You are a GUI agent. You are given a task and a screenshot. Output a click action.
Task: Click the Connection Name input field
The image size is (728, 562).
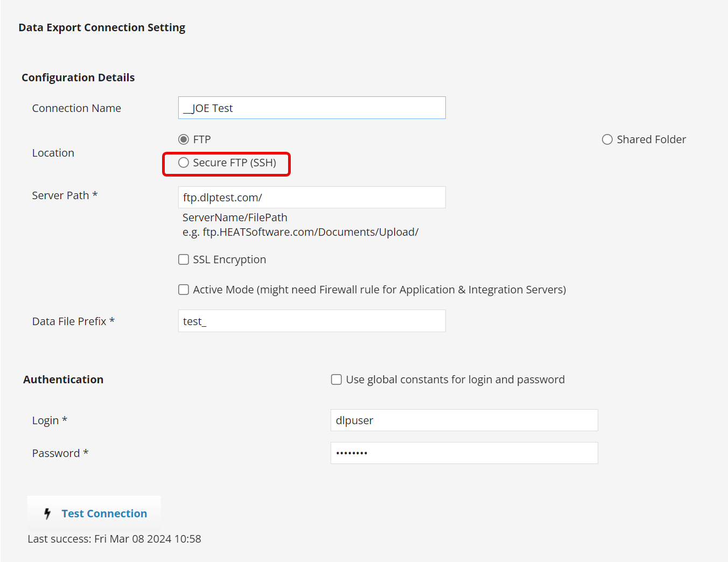tap(312, 108)
